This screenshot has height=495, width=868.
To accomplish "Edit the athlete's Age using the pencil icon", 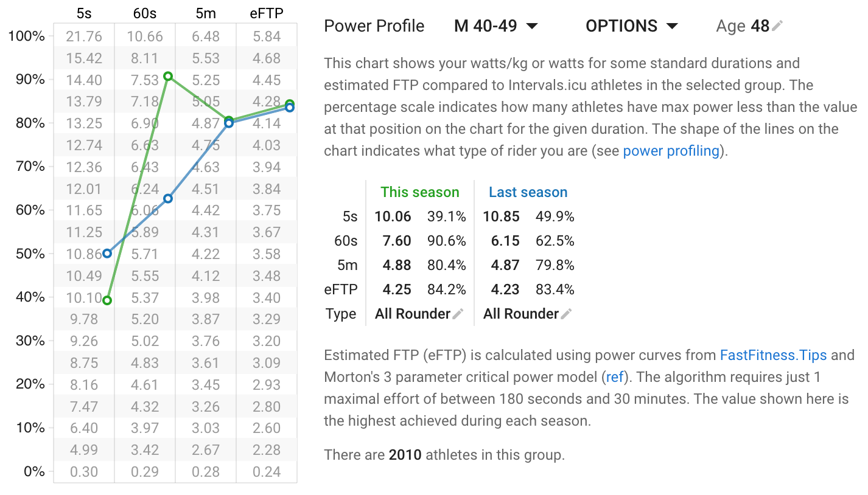I will coord(778,26).
